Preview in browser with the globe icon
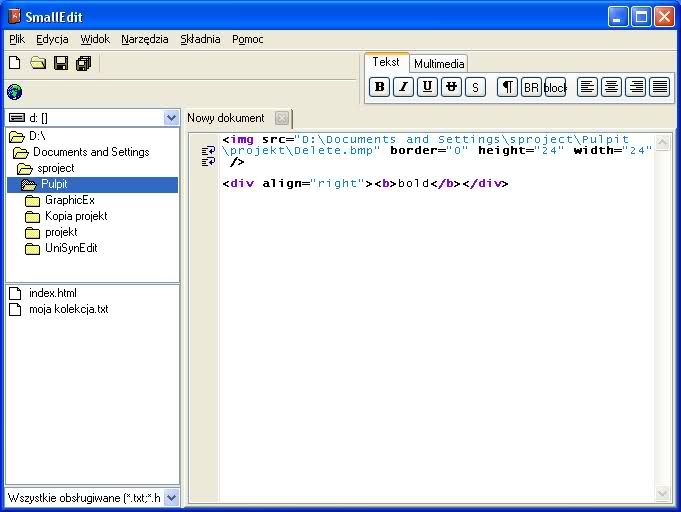 14,92
